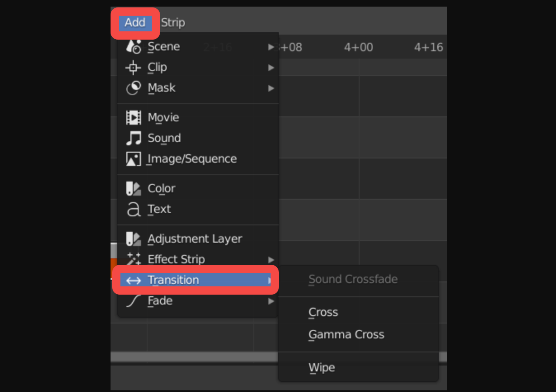Open the Strip menu
The width and height of the screenshot is (556, 392).
coord(173,22)
